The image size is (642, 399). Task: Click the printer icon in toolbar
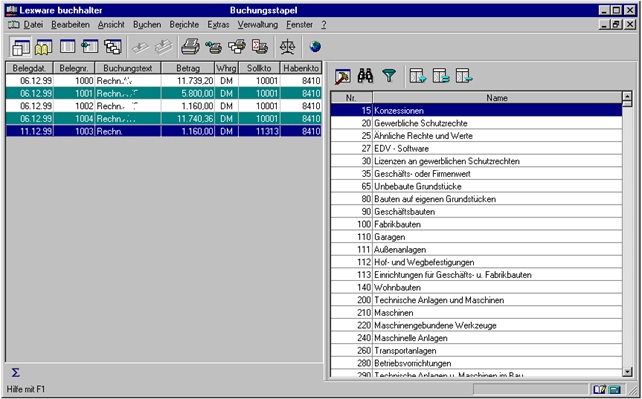tap(190, 47)
